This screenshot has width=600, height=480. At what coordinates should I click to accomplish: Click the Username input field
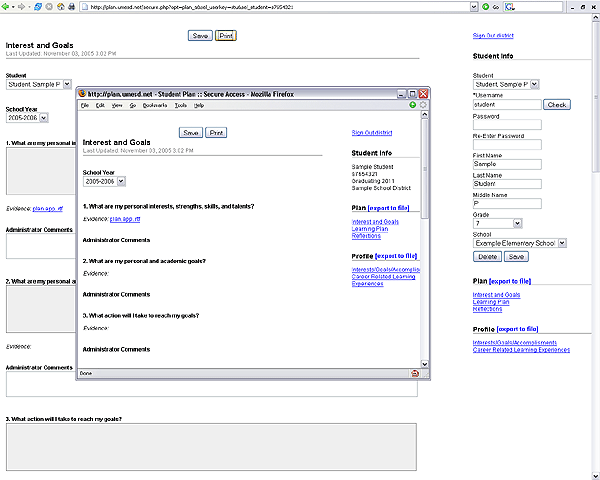click(507, 104)
